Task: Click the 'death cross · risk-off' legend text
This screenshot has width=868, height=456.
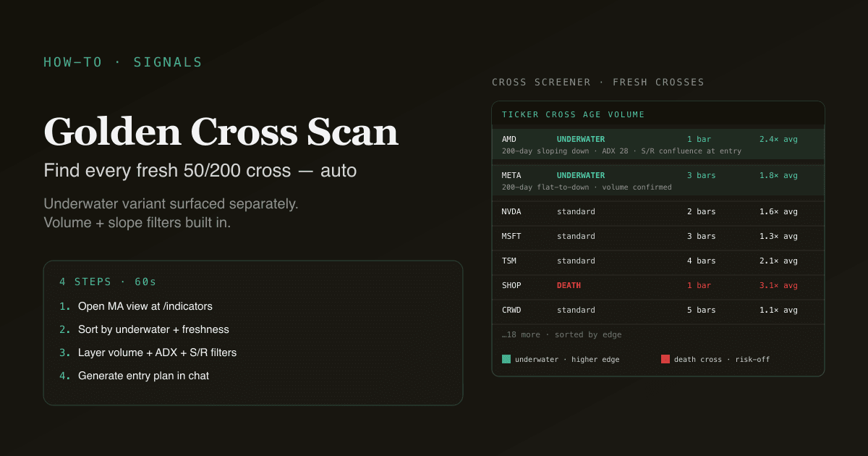Action: [722, 360]
